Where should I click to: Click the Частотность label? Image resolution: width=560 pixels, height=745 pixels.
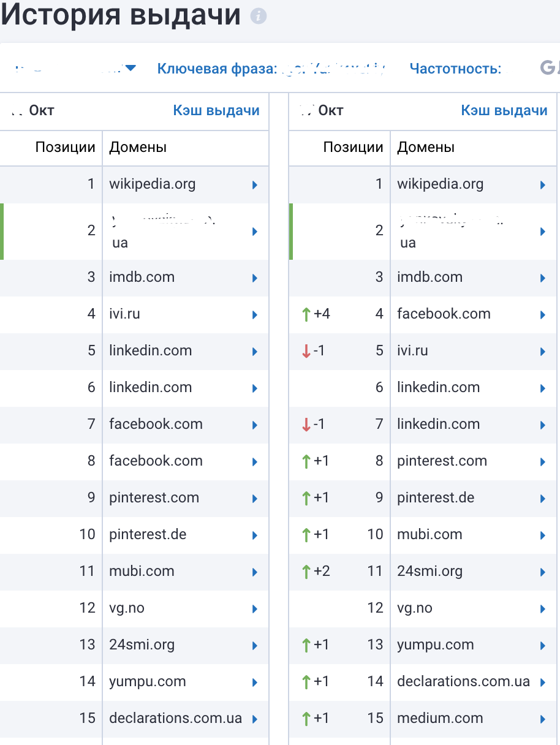point(455,69)
